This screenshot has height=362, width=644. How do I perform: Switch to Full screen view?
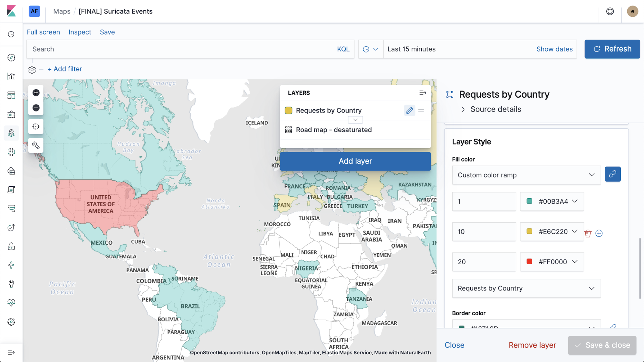(x=43, y=32)
